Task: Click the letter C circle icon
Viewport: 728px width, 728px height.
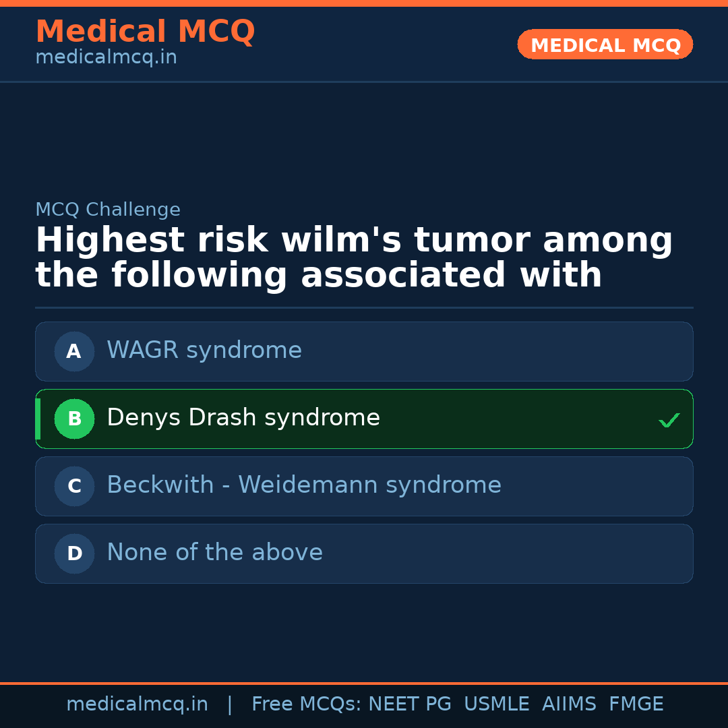Action: pos(74,486)
